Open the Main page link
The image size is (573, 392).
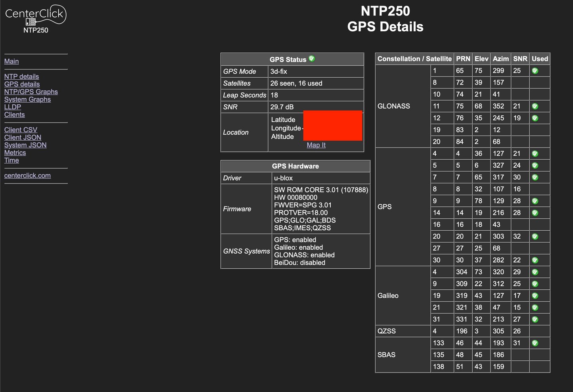pyautogui.click(x=11, y=61)
